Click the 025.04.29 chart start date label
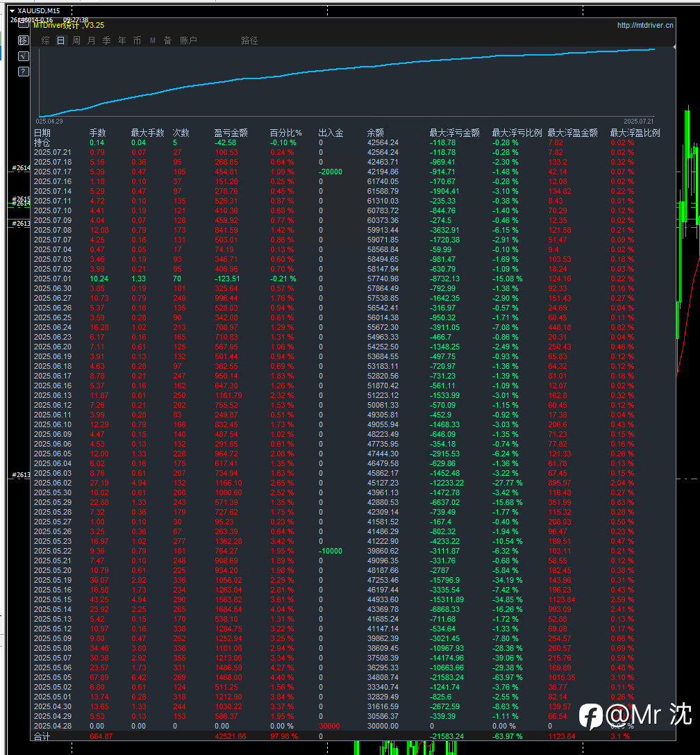The height and width of the screenshot is (755, 700). 49,122
